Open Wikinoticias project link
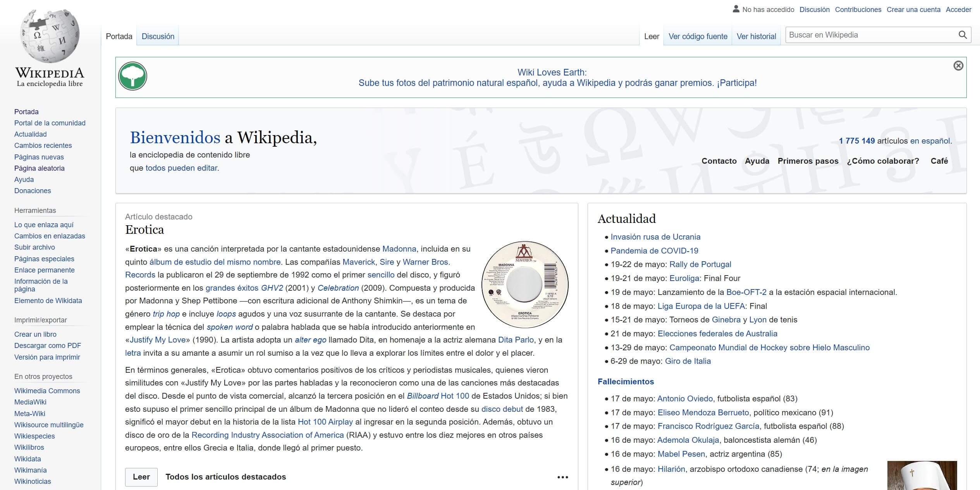Image resolution: width=980 pixels, height=490 pixels. [x=33, y=481]
